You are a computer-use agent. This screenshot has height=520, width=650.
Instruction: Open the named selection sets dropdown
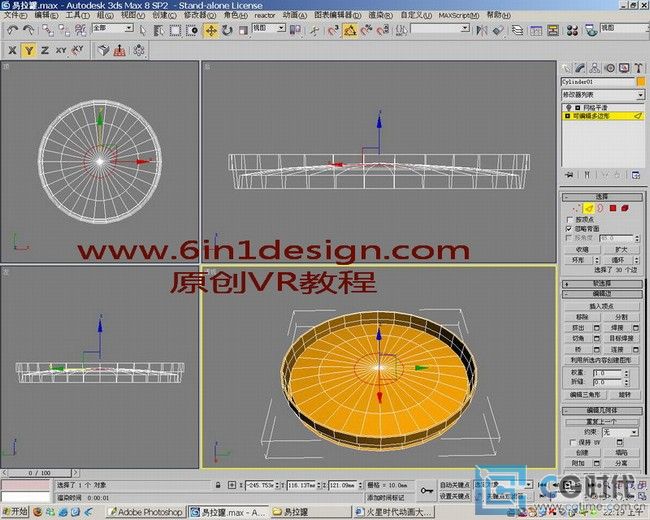tap(440, 28)
